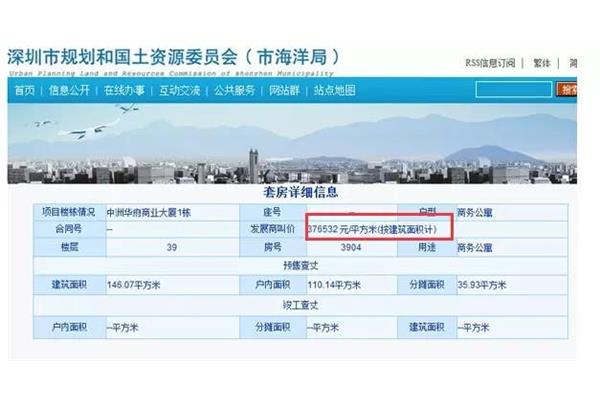Click room number 3904
Viewport: 600px width, 400px height.
(351, 248)
